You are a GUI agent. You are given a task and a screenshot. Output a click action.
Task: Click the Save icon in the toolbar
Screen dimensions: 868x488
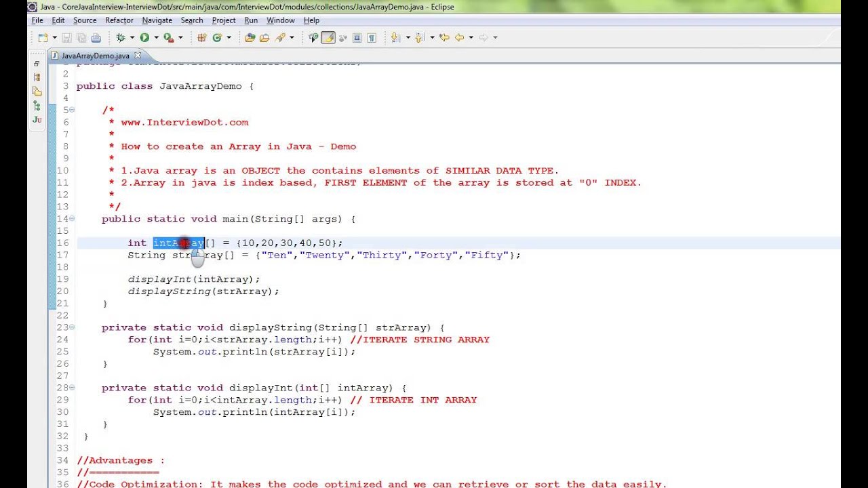[66, 38]
